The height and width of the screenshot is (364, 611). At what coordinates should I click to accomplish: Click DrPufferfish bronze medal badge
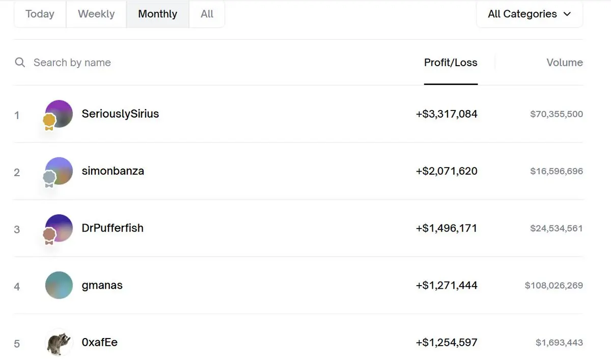click(x=49, y=235)
